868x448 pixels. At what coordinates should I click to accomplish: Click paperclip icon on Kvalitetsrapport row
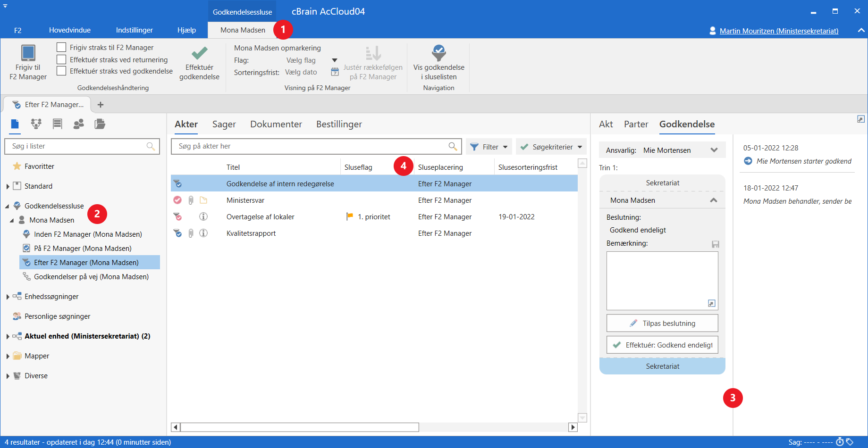coord(191,233)
